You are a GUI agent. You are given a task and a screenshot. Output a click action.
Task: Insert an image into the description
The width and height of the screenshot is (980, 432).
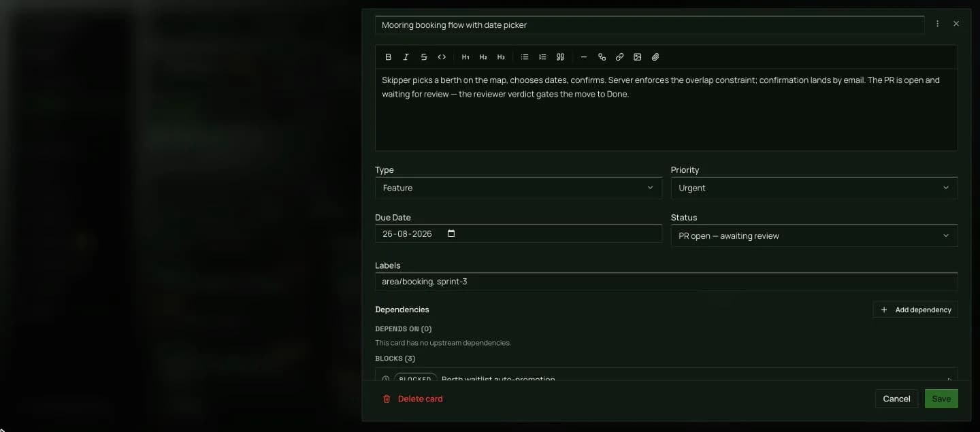(x=638, y=57)
